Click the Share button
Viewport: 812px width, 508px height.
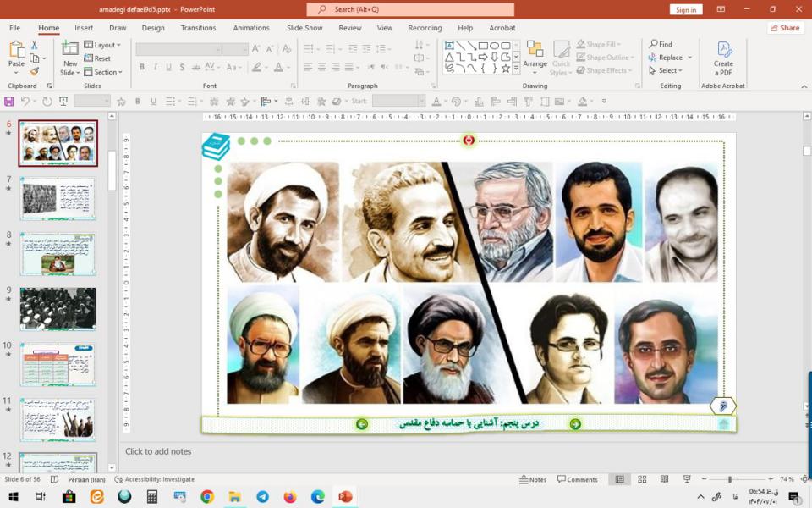pos(786,28)
